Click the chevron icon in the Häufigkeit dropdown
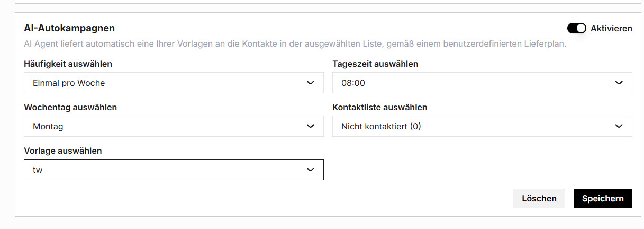This screenshot has height=229, width=644. coord(311,83)
